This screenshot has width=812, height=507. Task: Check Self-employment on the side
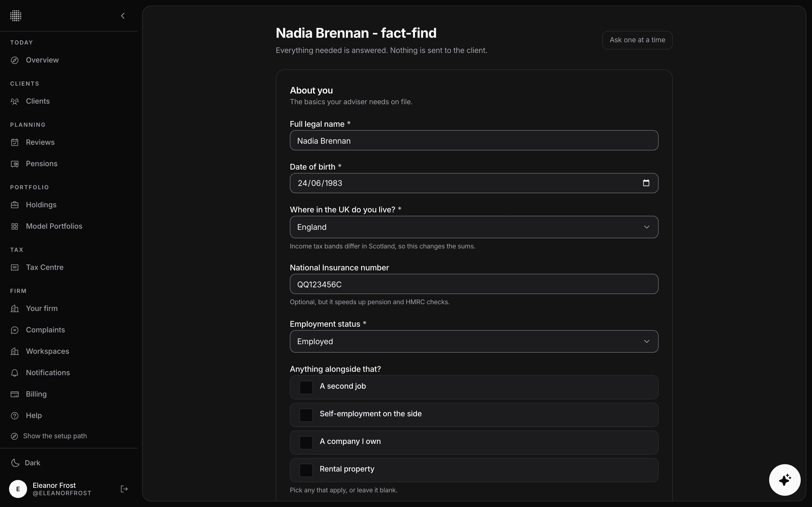306,415
